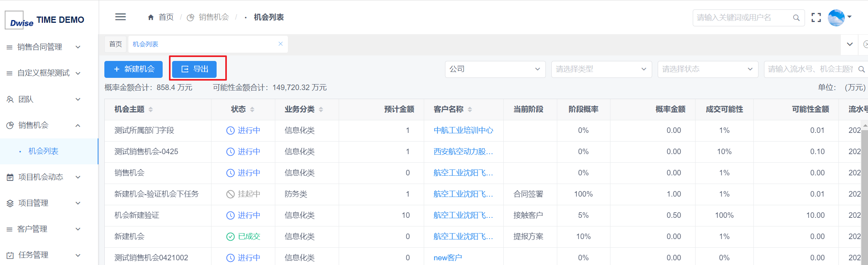The image size is (868, 265).
Task: Click 合同签署 stage cell
Action: (528, 194)
